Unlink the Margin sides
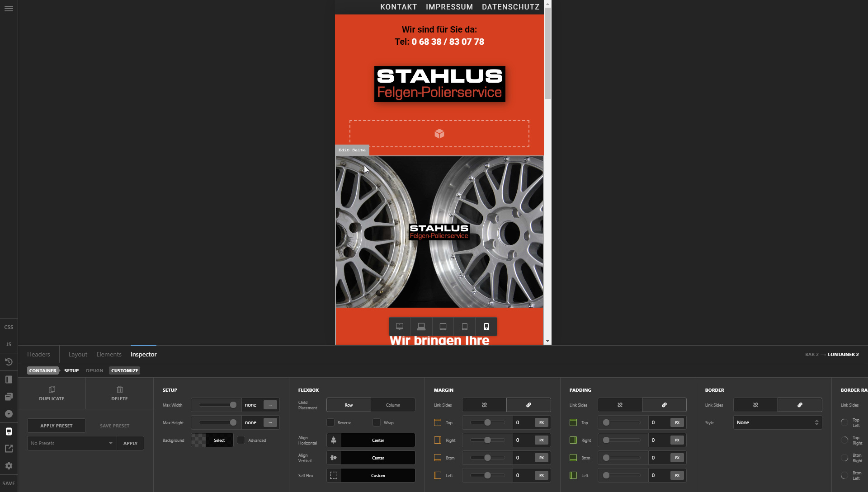This screenshot has height=492, width=868. (484, 405)
